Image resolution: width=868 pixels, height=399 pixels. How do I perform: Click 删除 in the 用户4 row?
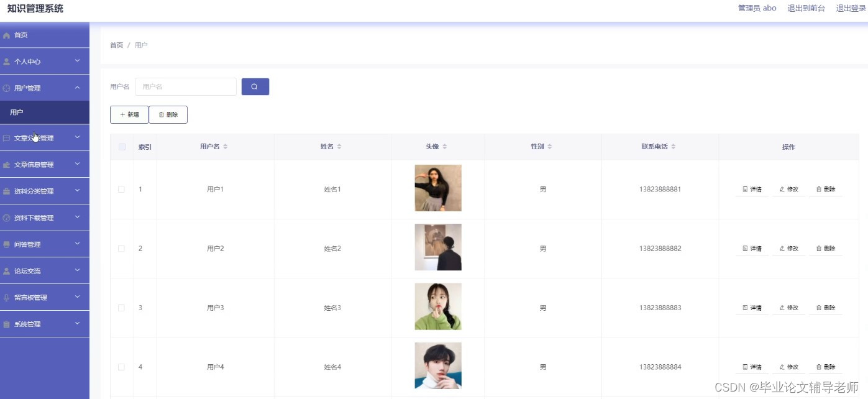[825, 367]
